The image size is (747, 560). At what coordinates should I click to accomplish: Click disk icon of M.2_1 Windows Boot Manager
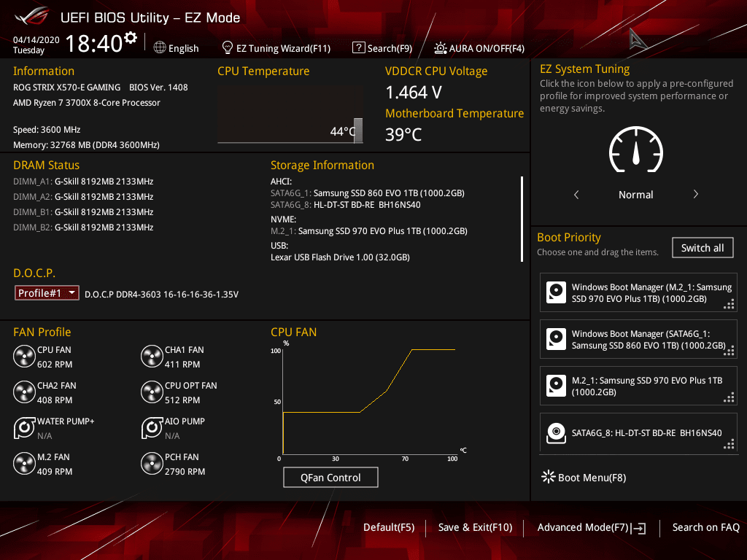[556, 292]
